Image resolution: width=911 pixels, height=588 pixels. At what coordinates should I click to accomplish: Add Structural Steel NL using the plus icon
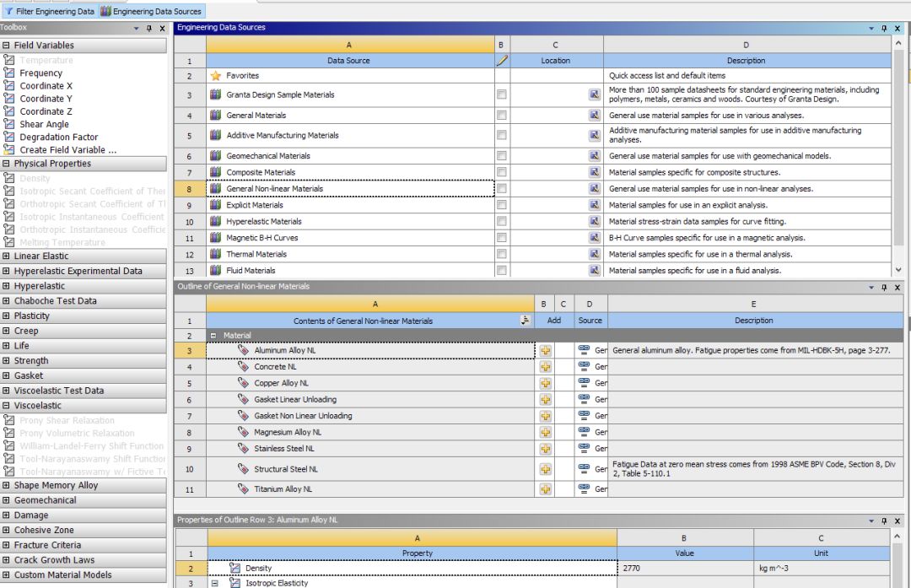click(545, 469)
